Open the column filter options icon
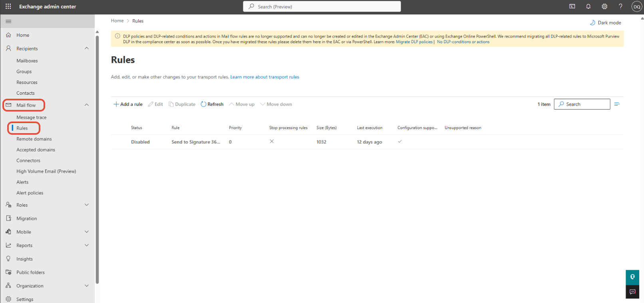644x303 pixels. click(x=617, y=104)
